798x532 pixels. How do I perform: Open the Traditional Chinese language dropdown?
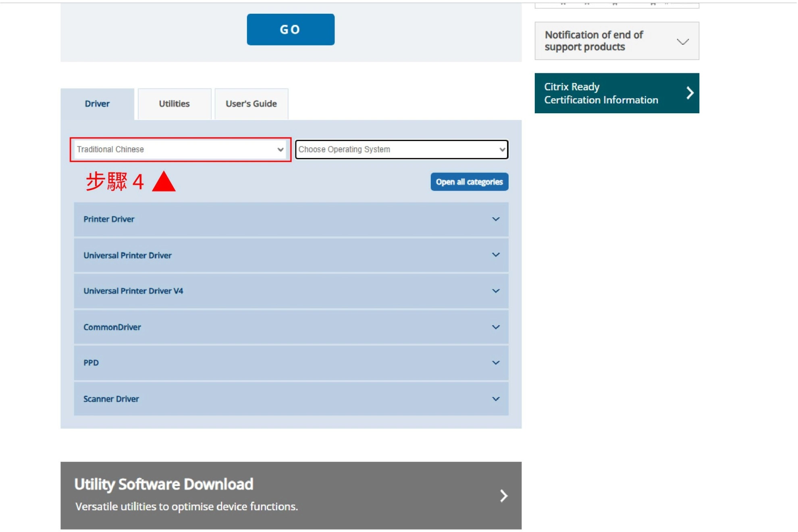tap(180, 150)
